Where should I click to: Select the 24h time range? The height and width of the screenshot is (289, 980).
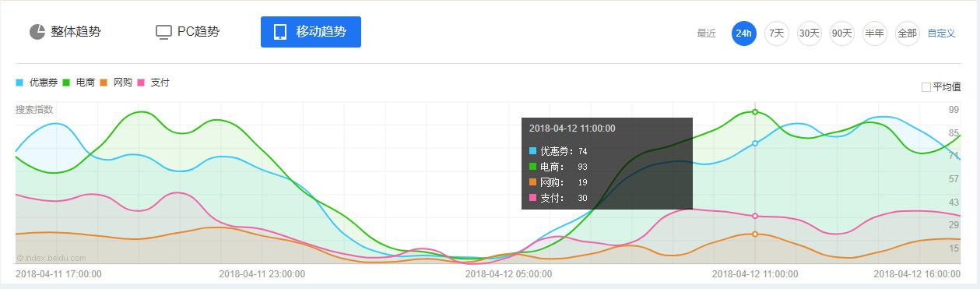tap(744, 33)
